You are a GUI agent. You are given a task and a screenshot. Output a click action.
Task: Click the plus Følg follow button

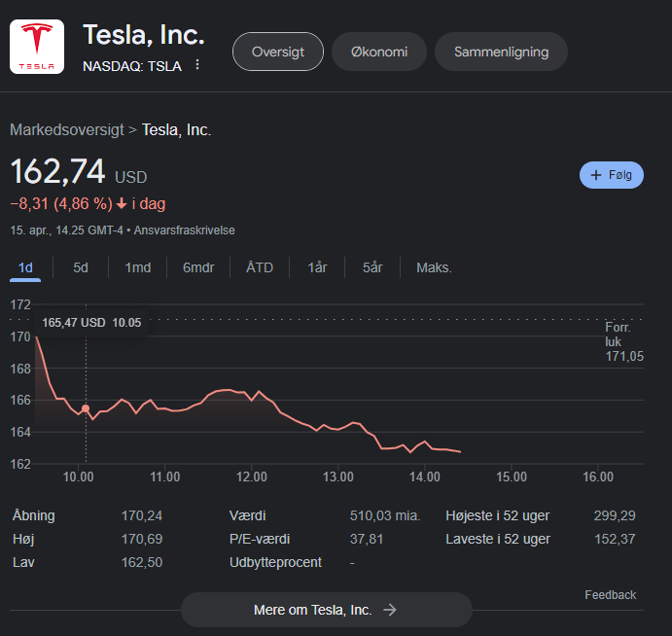(611, 175)
